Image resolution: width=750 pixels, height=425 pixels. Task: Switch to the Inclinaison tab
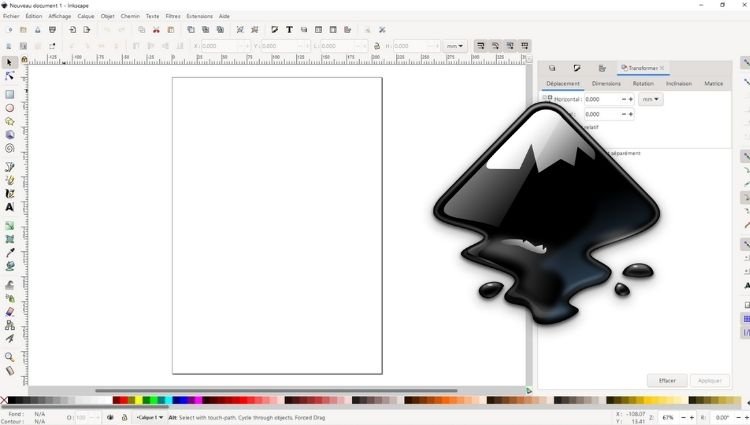click(x=679, y=84)
